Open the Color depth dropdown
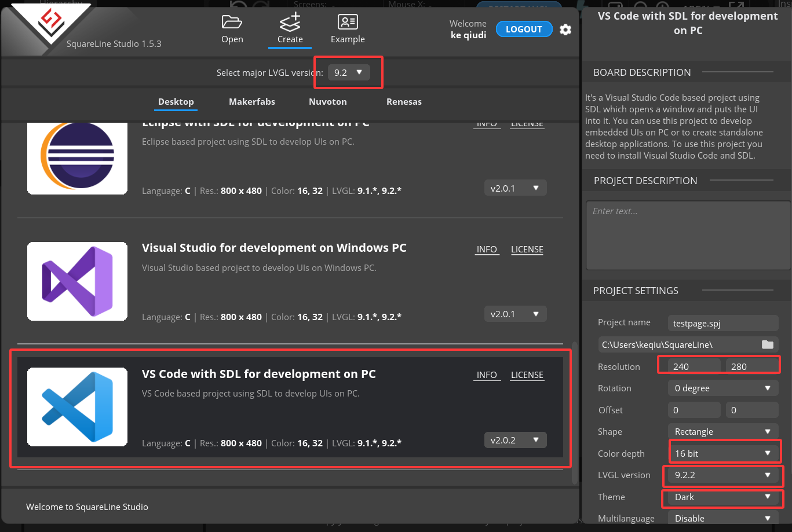 [722, 453]
